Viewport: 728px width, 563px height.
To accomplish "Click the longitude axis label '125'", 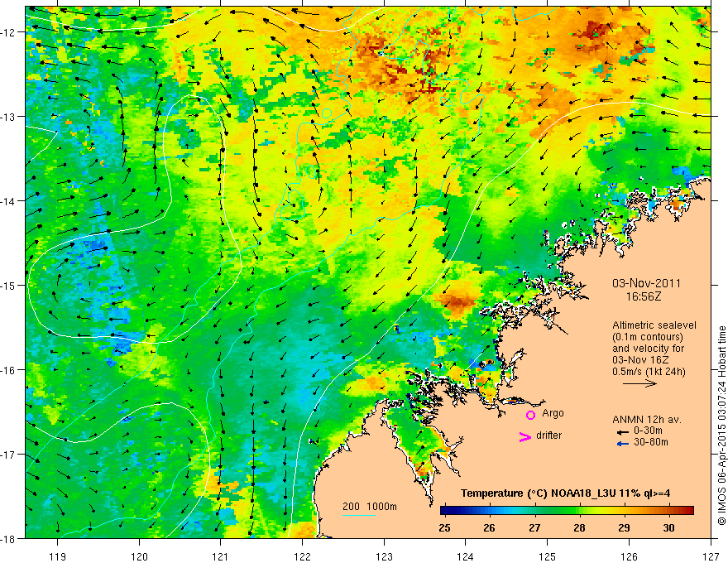I will 548,556.
